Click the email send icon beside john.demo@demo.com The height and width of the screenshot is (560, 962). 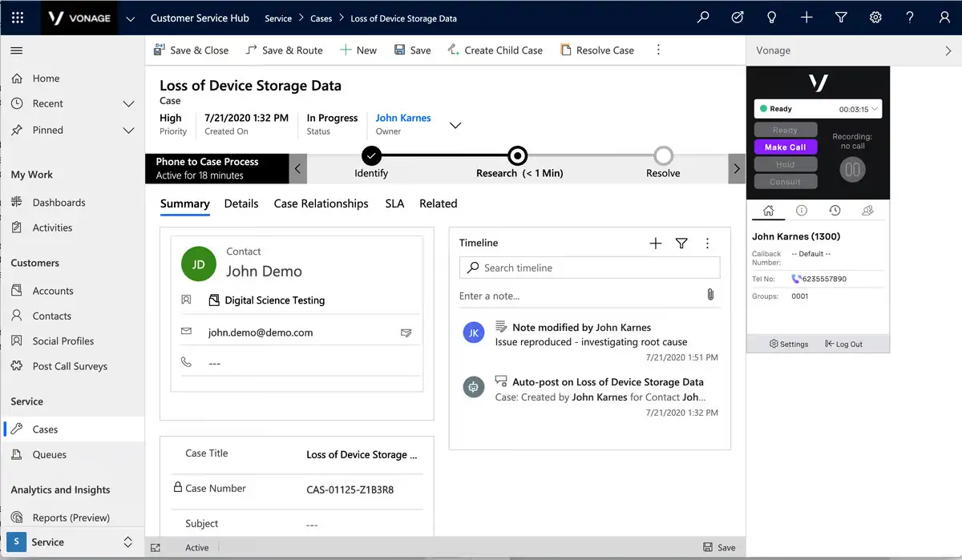pos(406,332)
